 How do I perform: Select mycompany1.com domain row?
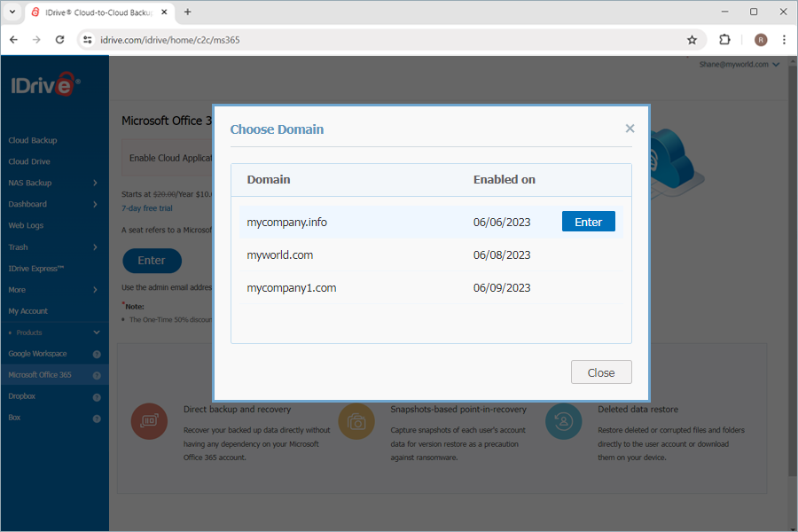tap(431, 287)
